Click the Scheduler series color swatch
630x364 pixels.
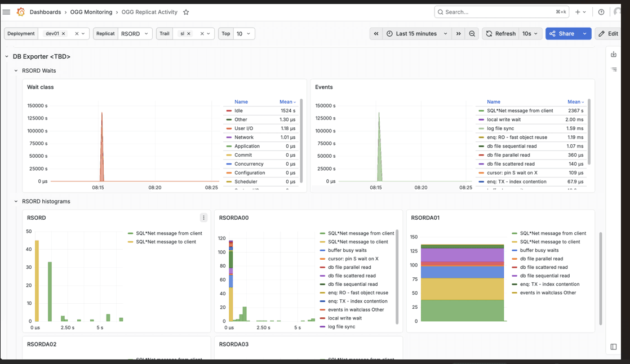tap(229, 181)
